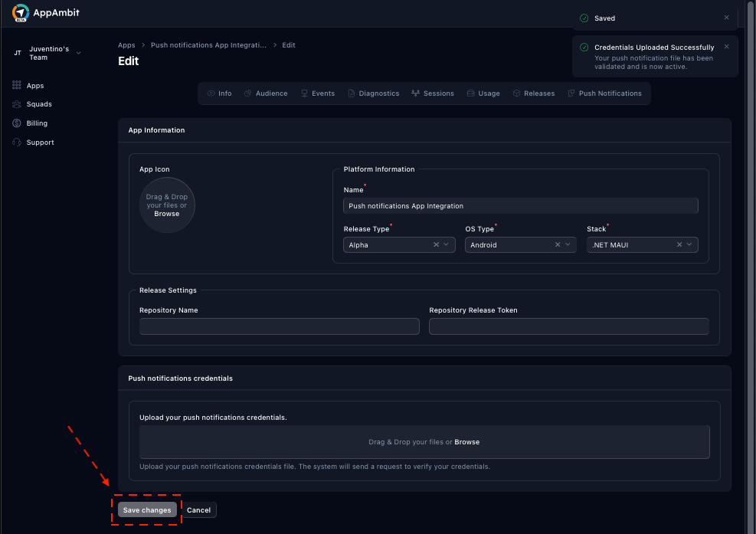Click the Repository Name input field
Image resolution: width=756 pixels, height=534 pixels.
pyautogui.click(x=279, y=326)
